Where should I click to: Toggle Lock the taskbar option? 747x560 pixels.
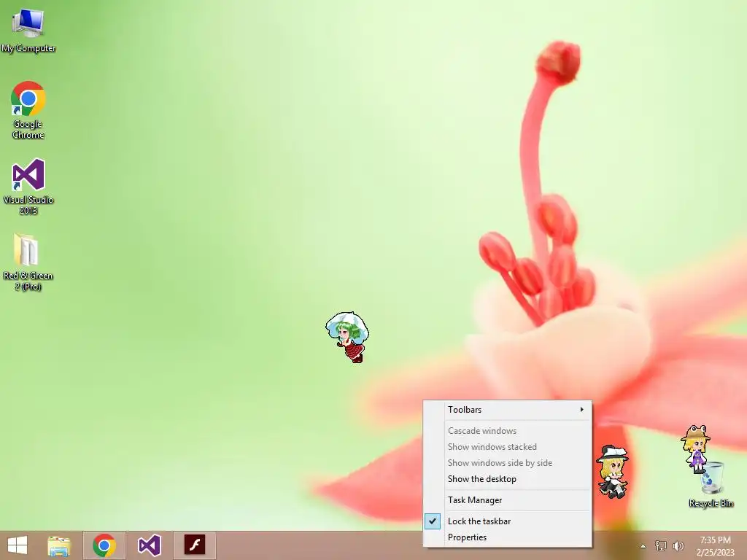coord(508,521)
